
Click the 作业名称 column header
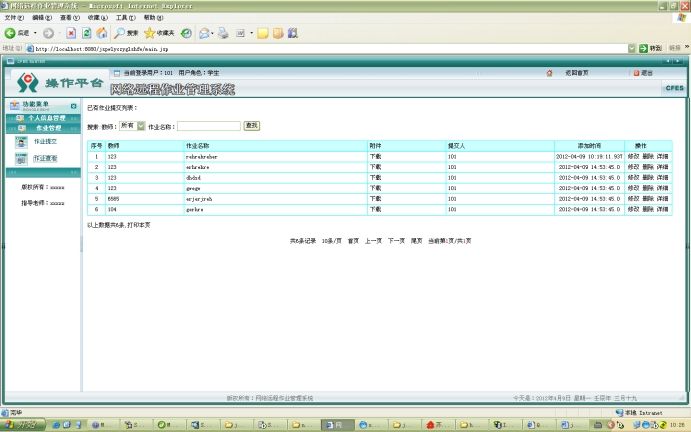pos(276,146)
